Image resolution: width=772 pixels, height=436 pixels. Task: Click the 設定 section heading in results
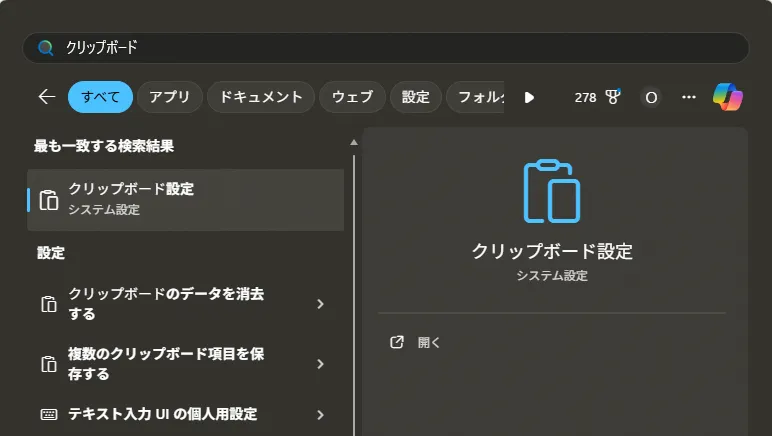(51, 253)
